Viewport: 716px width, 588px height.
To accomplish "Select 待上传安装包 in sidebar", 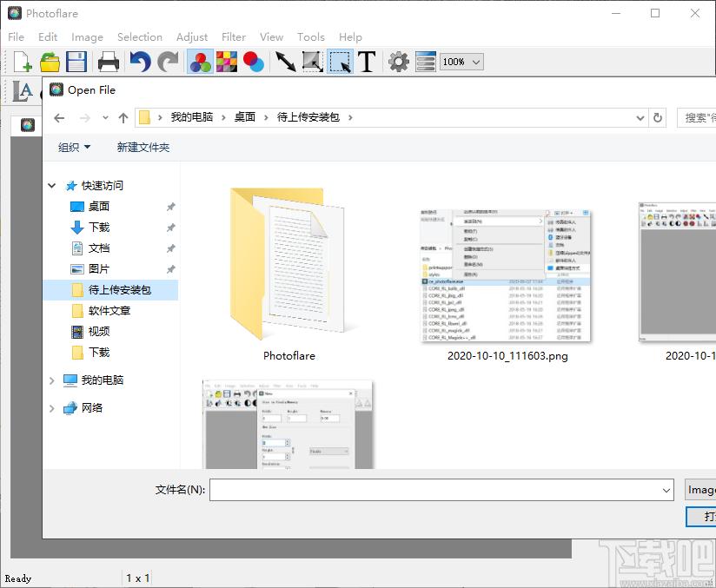I will (x=110, y=290).
